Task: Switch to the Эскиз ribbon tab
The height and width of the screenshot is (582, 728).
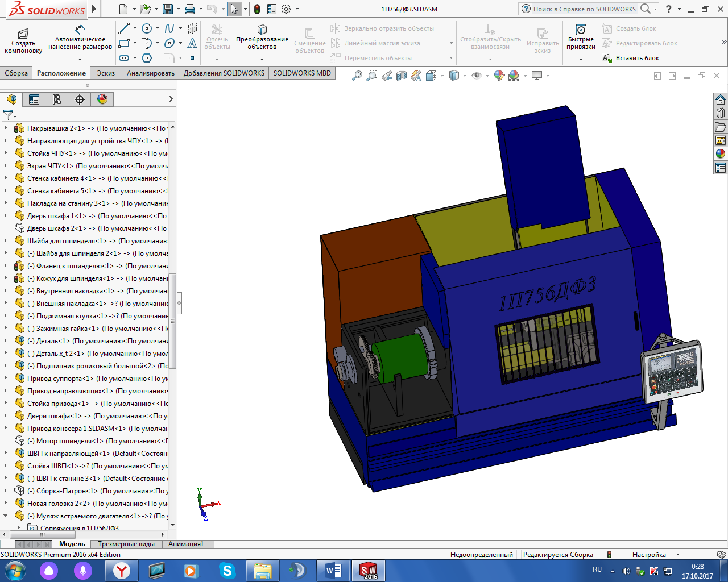Action: (x=106, y=73)
